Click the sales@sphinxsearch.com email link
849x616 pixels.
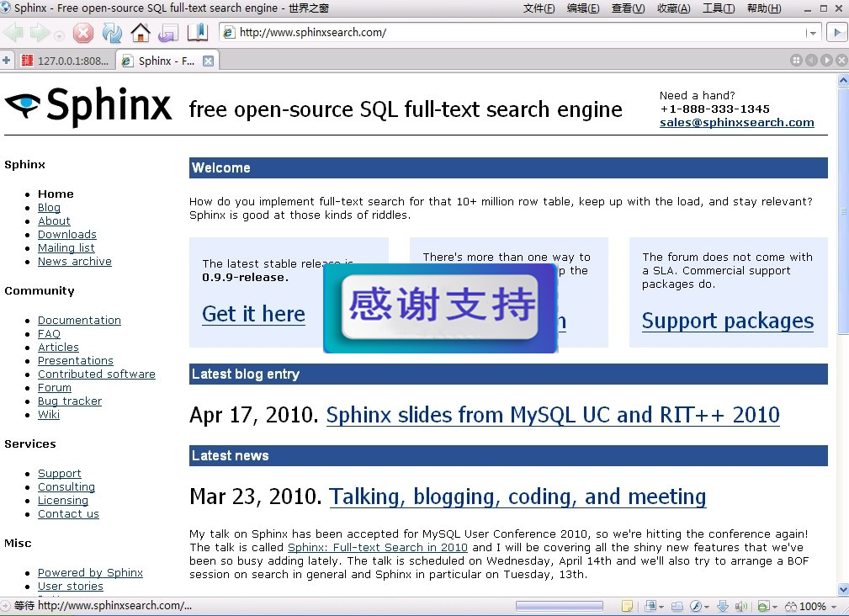(x=737, y=122)
